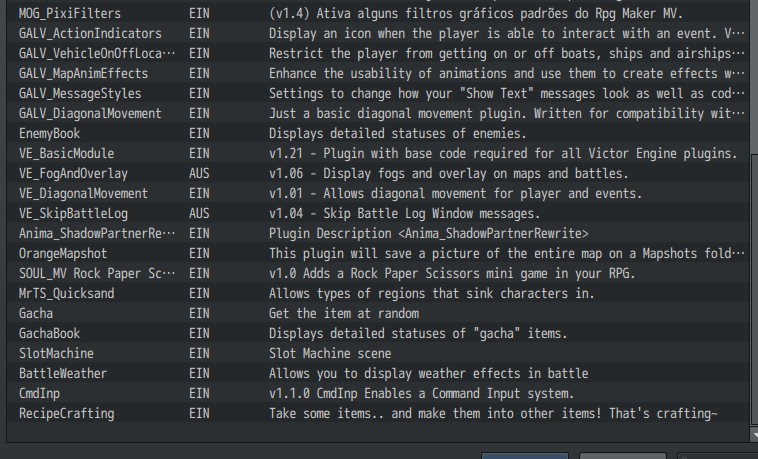
Task: Click the Gacha plugin's EIN status
Action: [x=199, y=313]
